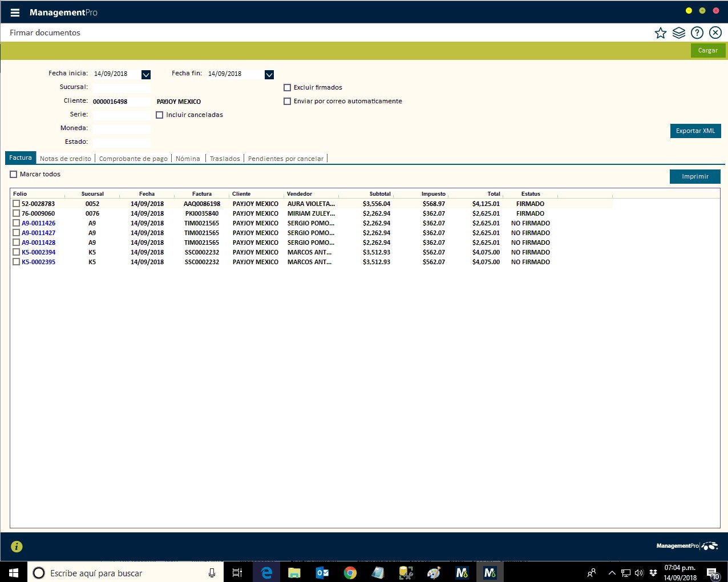
Task: Sort the table by Estatus column header
Action: 531,194
